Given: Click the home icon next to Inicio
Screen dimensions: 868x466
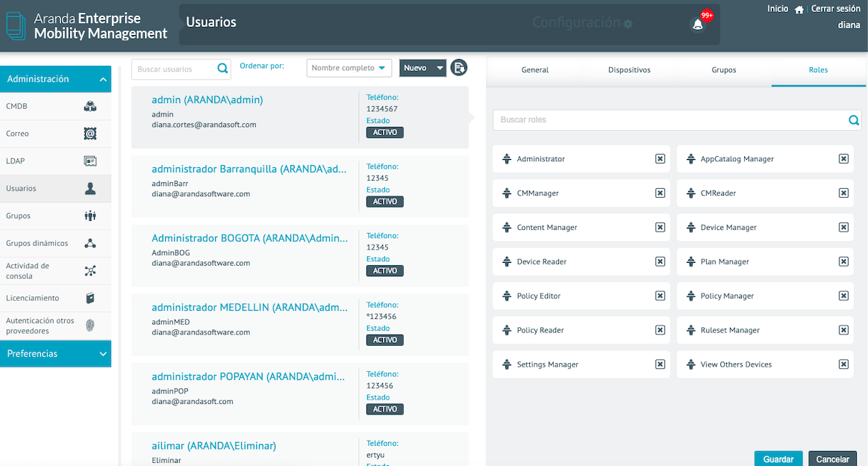Looking at the screenshot, I should tap(799, 10).
